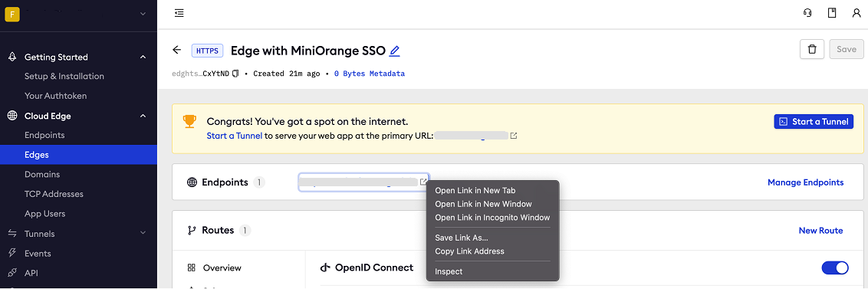Viewport: 868px width, 289px height.
Task: Copy the edge ID with the clipboard icon
Action: click(235, 74)
